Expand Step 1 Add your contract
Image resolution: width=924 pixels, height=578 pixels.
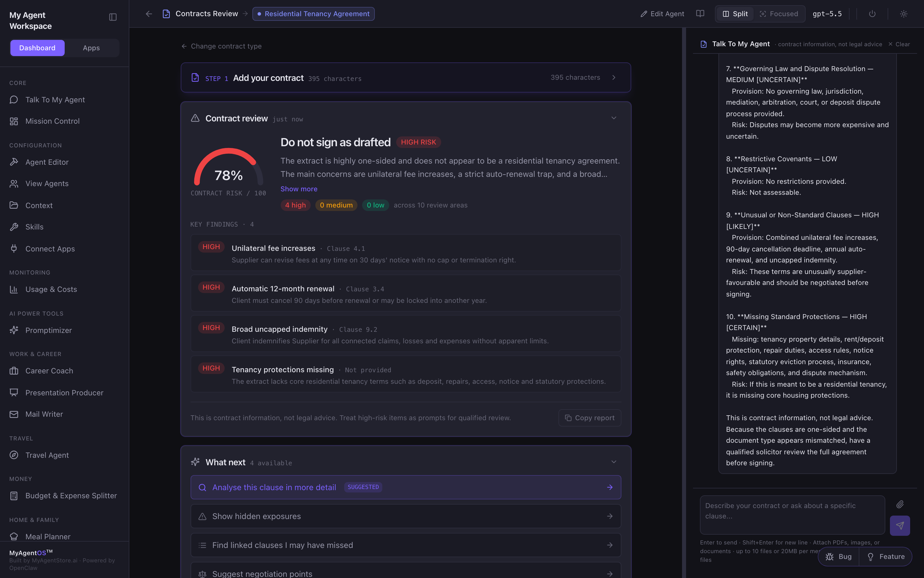tap(405, 78)
